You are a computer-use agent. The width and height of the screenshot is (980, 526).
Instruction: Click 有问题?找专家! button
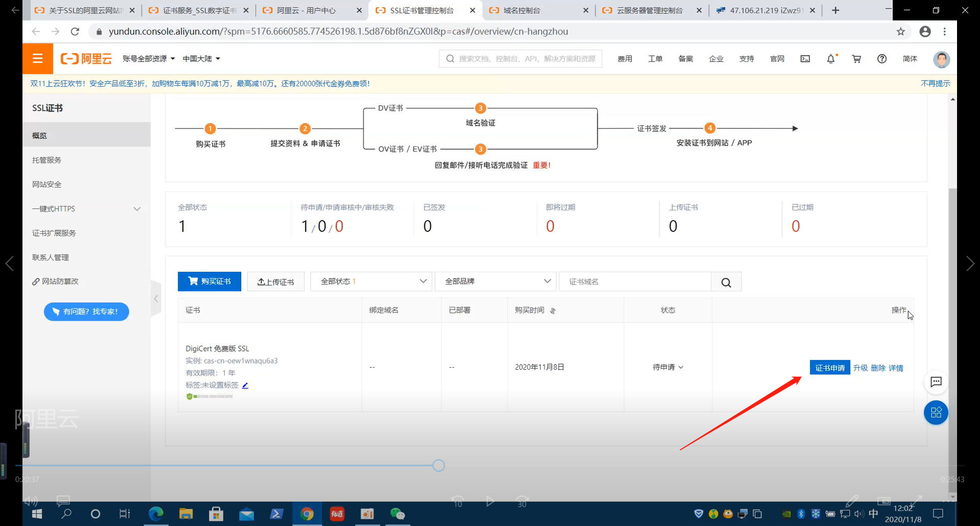tap(86, 312)
